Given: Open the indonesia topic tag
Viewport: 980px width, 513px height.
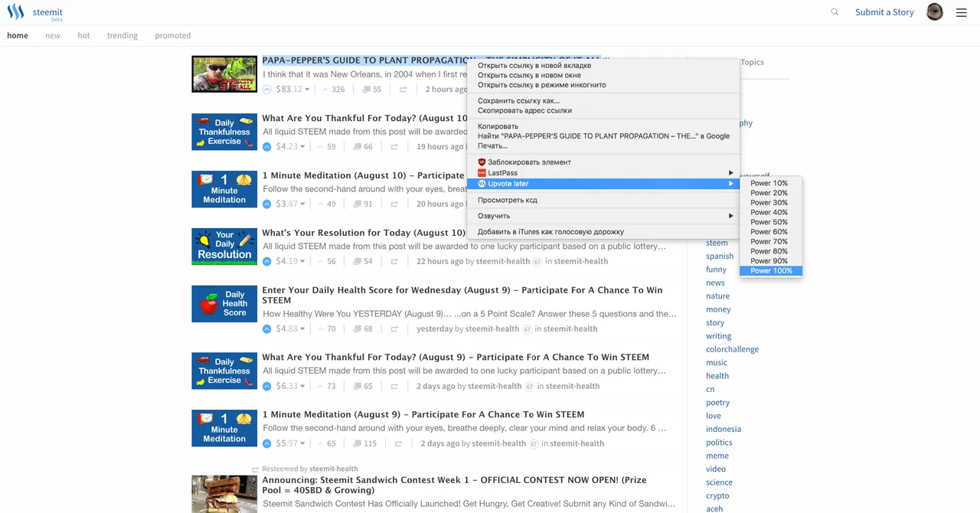Looking at the screenshot, I should point(724,430).
